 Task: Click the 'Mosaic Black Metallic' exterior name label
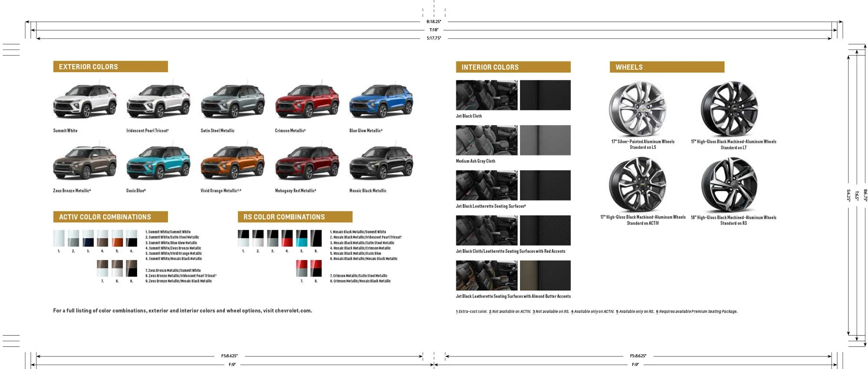point(368,191)
